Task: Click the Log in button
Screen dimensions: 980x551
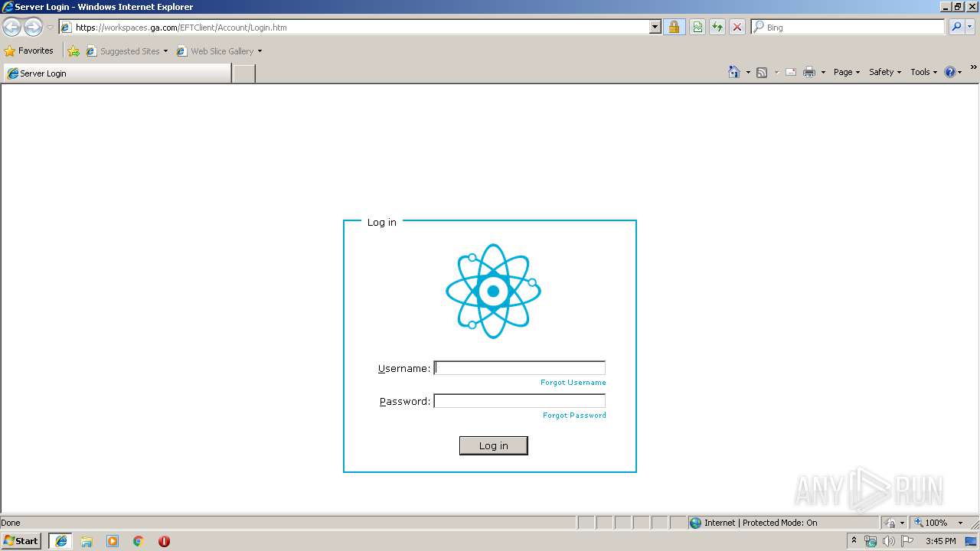Action: coord(494,445)
